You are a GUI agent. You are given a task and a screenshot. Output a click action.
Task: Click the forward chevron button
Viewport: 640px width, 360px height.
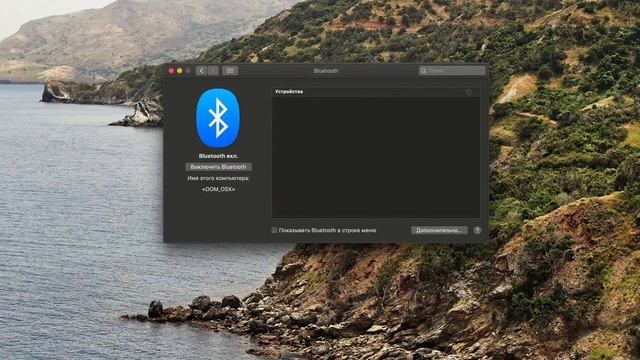tap(213, 71)
